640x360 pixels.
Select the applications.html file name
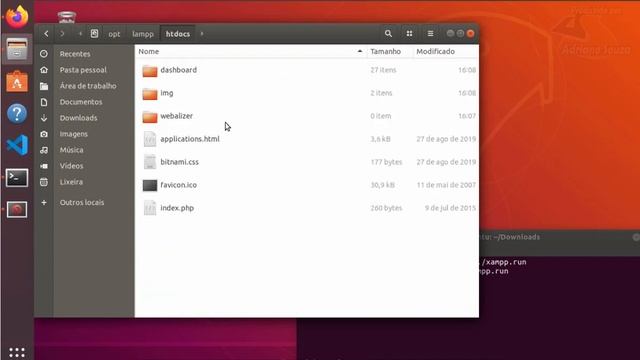coord(190,139)
